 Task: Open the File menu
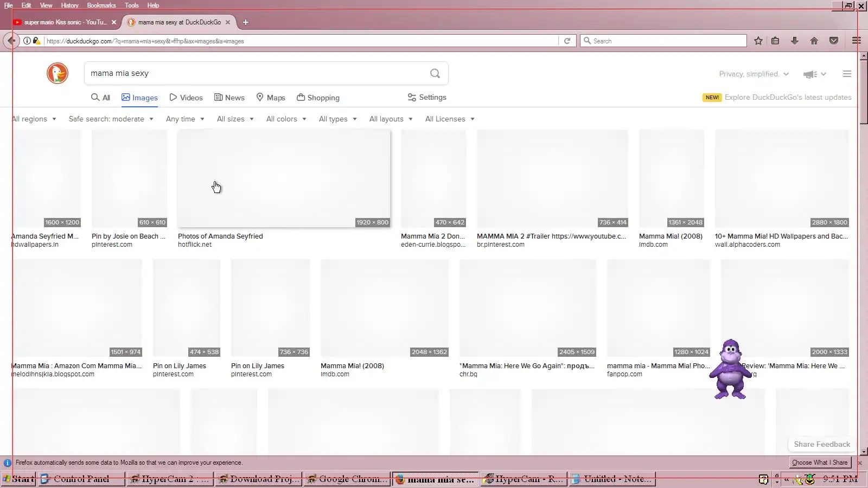[x=8, y=5]
